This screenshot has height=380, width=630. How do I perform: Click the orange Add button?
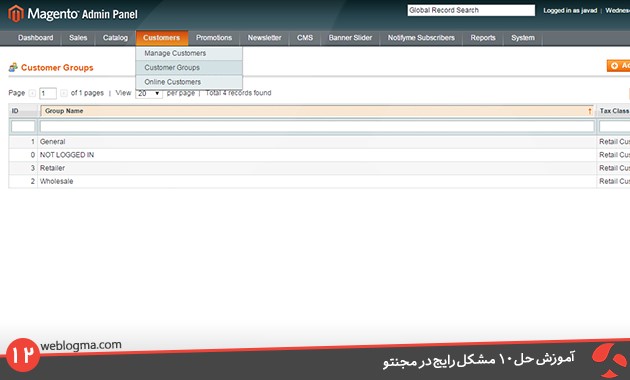tap(618, 66)
